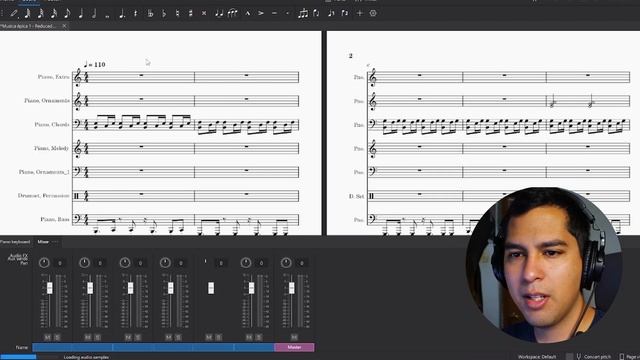This screenshot has height=360, width=640.
Task: Mute the sixth mixer channel
Action: pyautogui.click(x=249, y=337)
